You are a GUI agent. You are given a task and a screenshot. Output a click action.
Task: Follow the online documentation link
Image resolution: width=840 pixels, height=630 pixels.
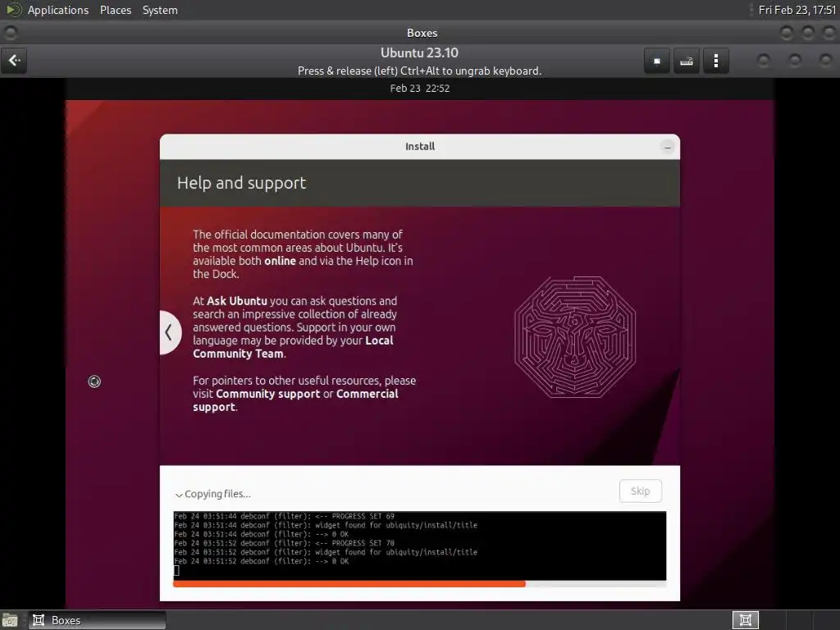(x=281, y=261)
